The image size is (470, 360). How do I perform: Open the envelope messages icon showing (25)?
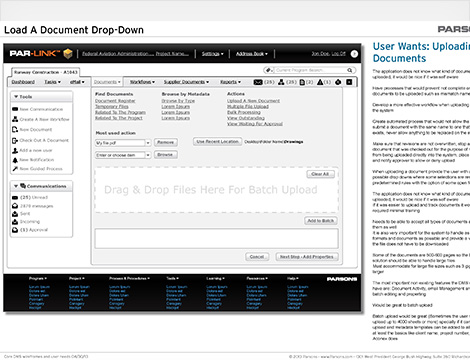coord(258,82)
